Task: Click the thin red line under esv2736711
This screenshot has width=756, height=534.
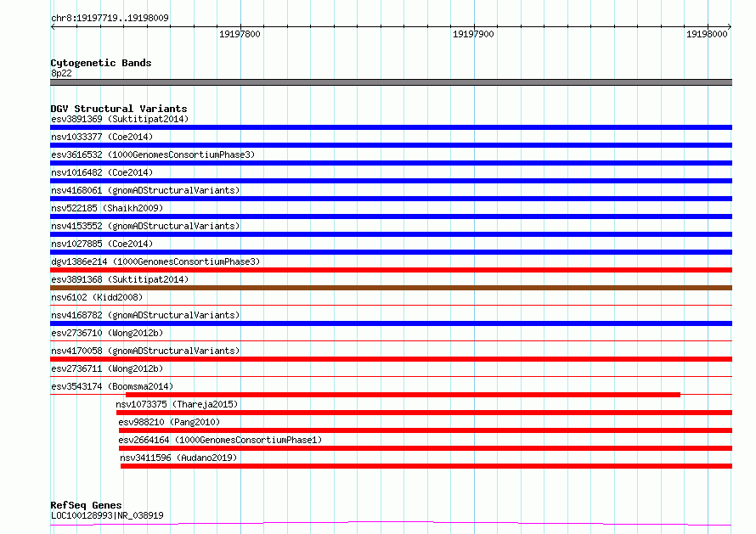Action: click(x=391, y=376)
